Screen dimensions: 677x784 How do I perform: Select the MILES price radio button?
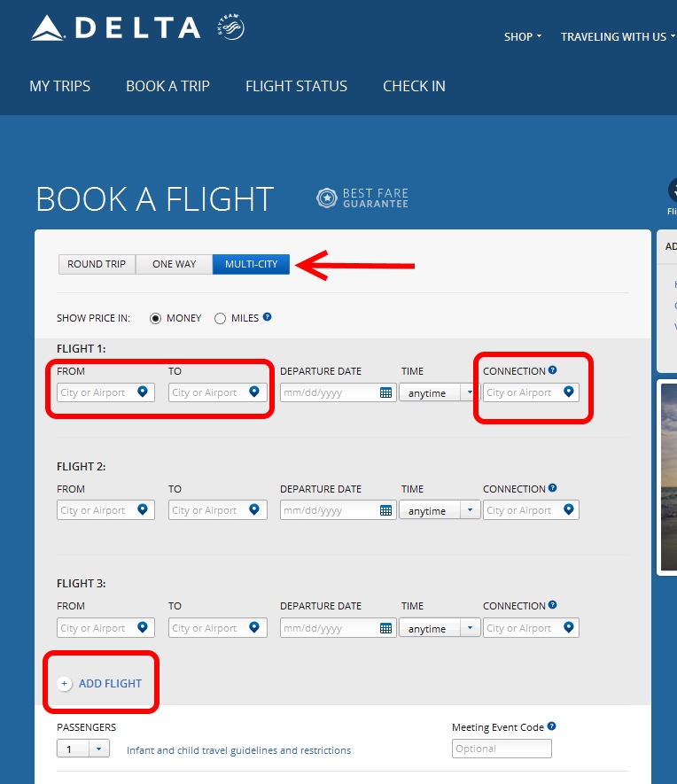[x=220, y=318]
